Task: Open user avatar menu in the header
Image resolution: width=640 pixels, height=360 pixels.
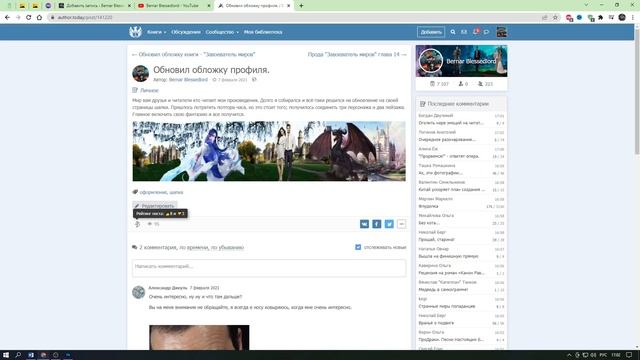Action: point(502,32)
